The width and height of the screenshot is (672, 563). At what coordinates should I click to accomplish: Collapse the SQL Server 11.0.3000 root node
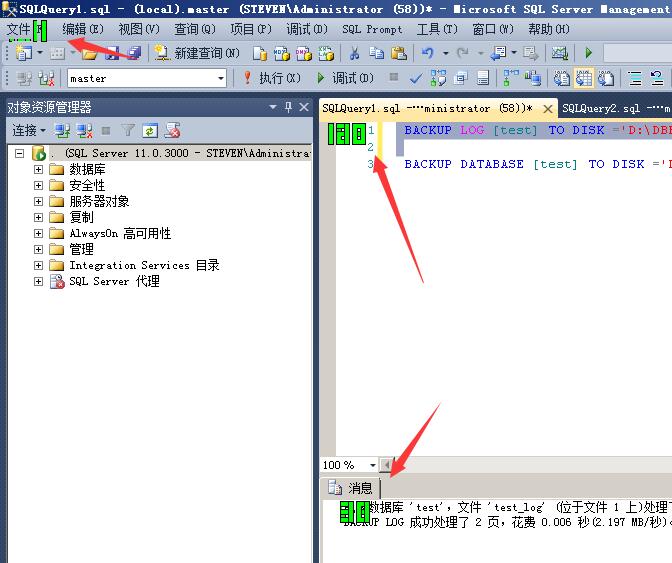[19, 153]
